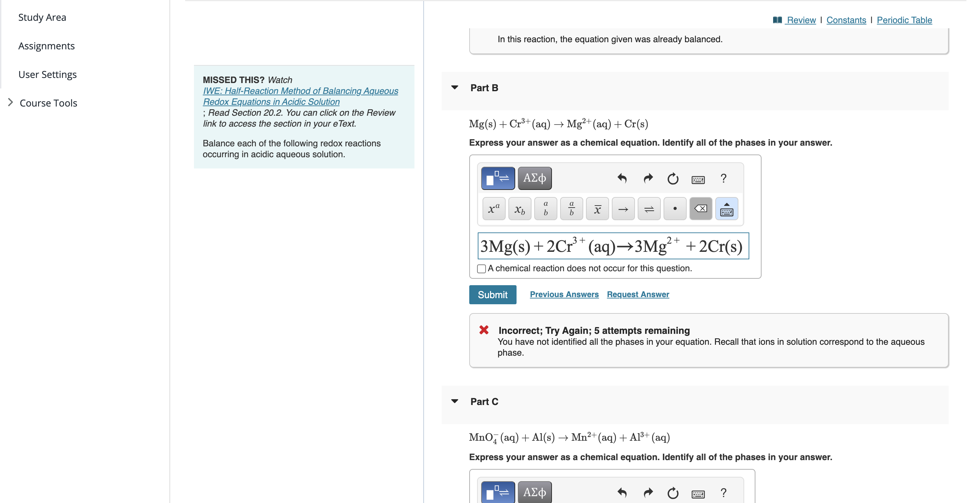This screenshot has height=503, width=980.
Task: Toggle Greek symbols ΑΣΦ palette in Part B
Action: (534, 178)
